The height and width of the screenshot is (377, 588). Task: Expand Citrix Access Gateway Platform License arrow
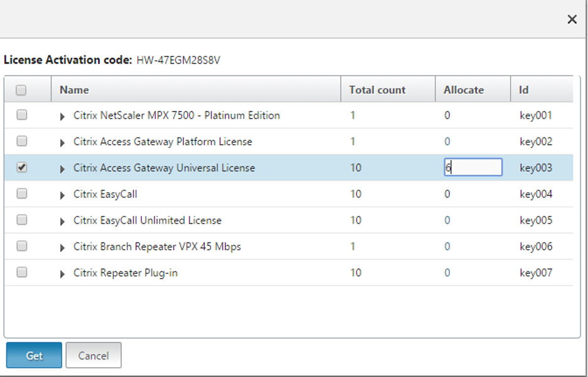tap(62, 143)
